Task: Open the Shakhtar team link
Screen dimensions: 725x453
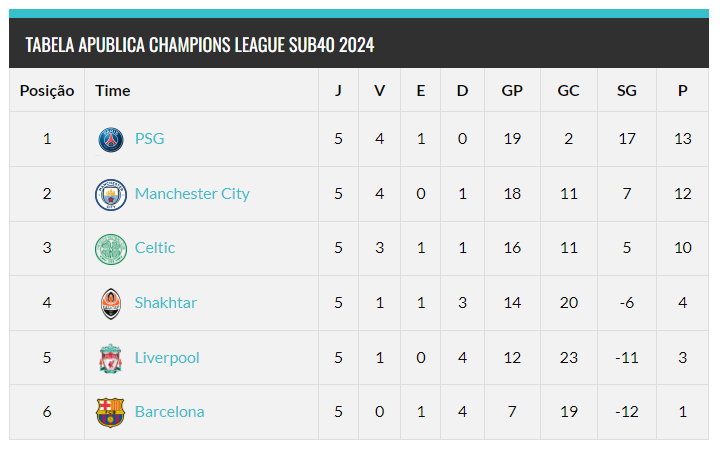Action: click(166, 303)
